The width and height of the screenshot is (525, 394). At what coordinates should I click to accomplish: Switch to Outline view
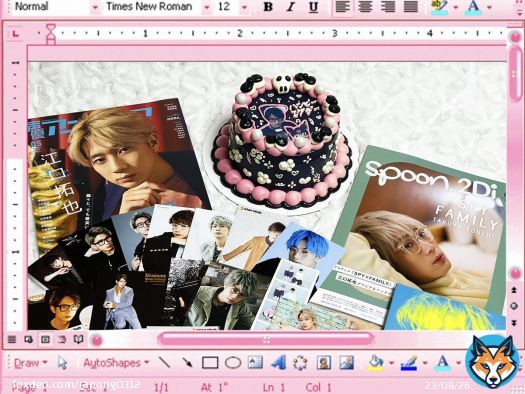tap(62, 339)
